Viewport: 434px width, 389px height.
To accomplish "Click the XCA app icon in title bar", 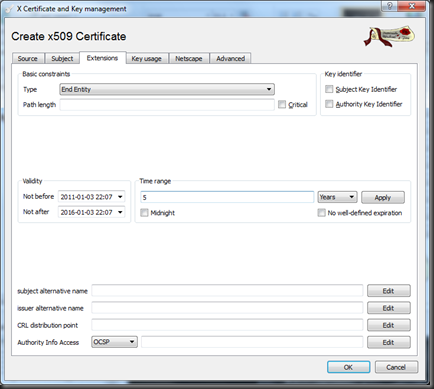I will (9, 9).
